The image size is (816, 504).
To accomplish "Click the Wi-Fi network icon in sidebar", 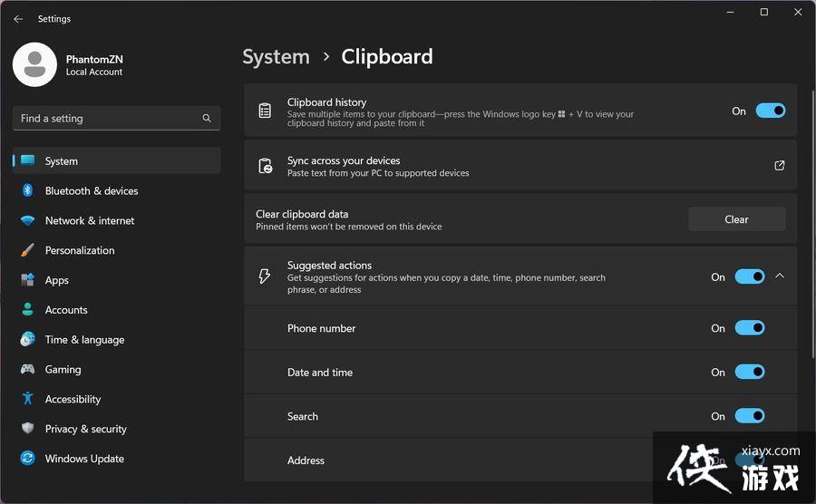I will (x=27, y=220).
